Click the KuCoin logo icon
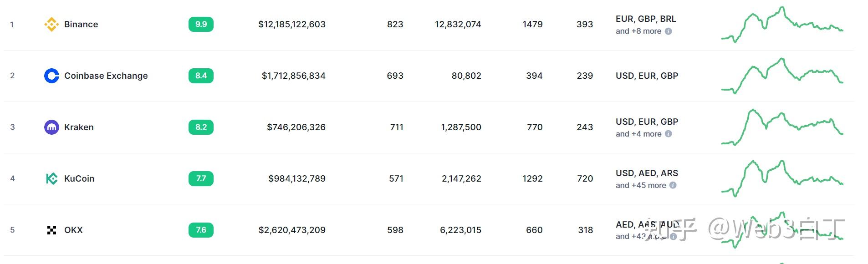868x264 pixels. (51, 178)
